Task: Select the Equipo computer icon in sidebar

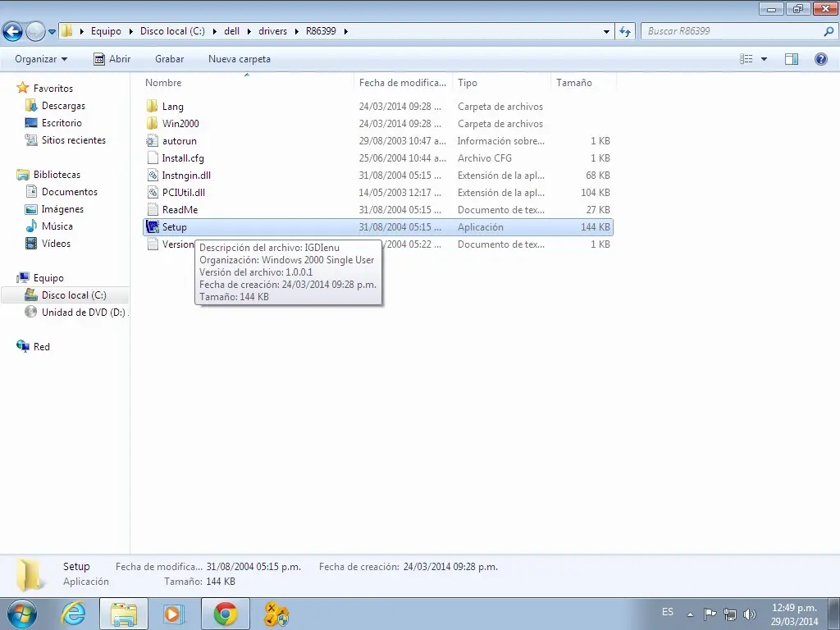Action: tap(22, 277)
